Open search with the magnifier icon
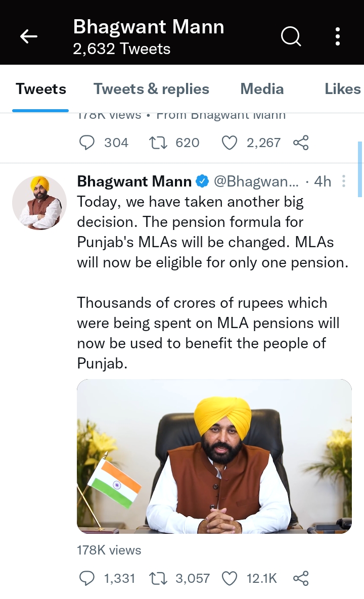 coord(291,36)
